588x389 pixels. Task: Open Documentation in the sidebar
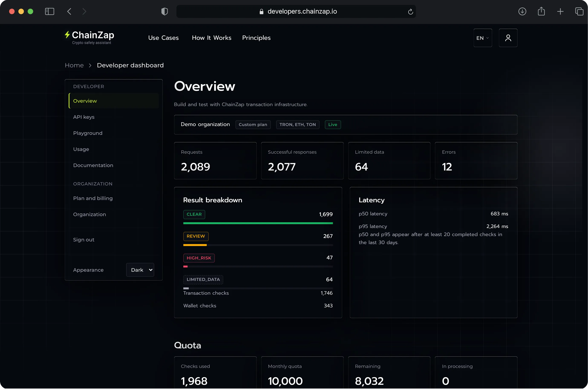click(93, 165)
